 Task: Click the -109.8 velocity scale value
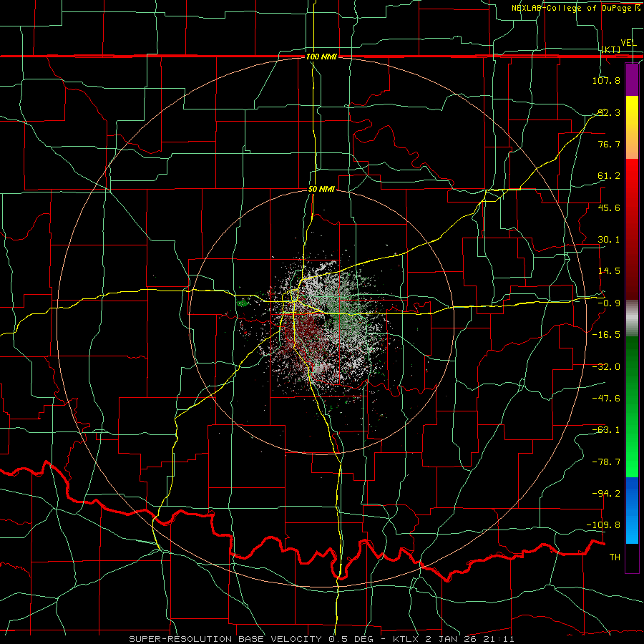pyautogui.click(x=603, y=525)
